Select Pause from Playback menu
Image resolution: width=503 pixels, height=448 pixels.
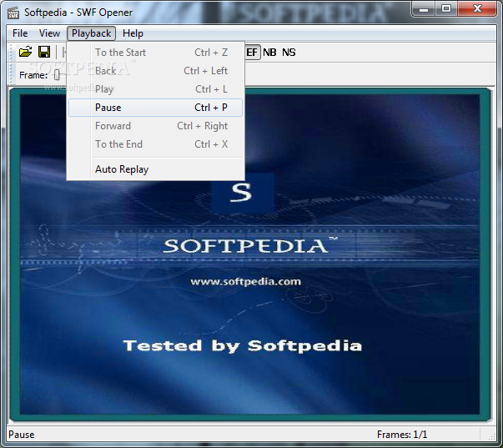pyautogui.click(x=155, y=108)
